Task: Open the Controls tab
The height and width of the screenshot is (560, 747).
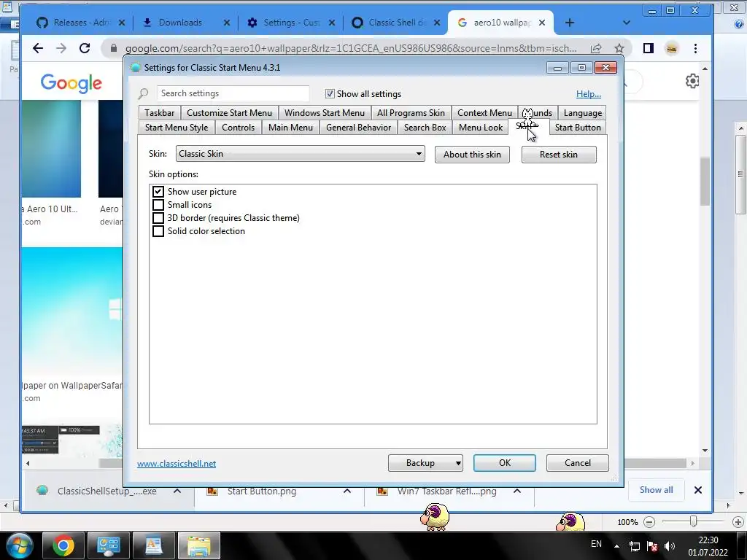Action: (239, 127)
